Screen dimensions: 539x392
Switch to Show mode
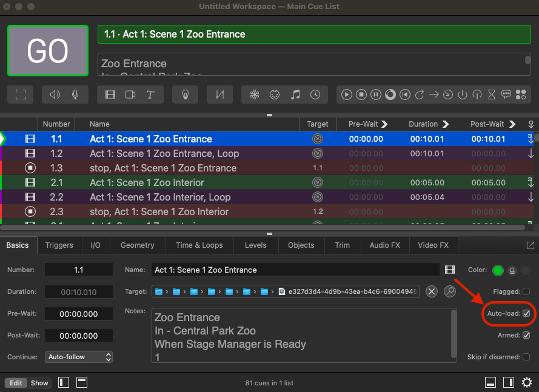coord(39,383)
